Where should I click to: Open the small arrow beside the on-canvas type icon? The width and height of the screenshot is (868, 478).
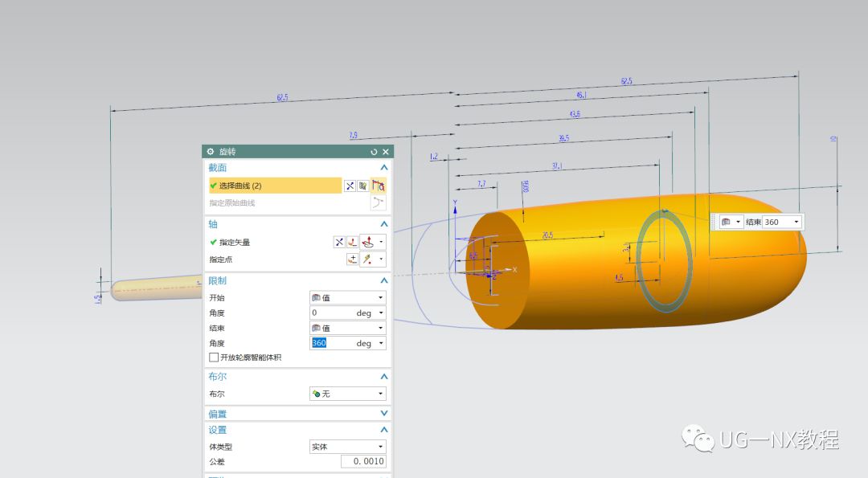[738, 222]
